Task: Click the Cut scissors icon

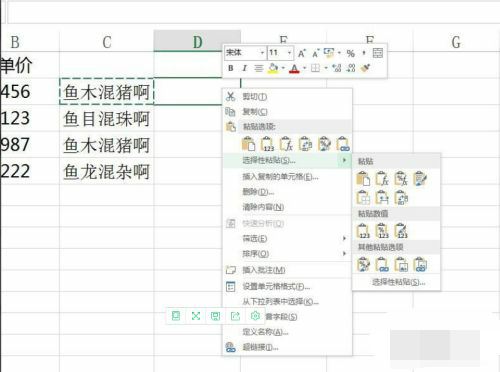Action: (x=230, y=97)
